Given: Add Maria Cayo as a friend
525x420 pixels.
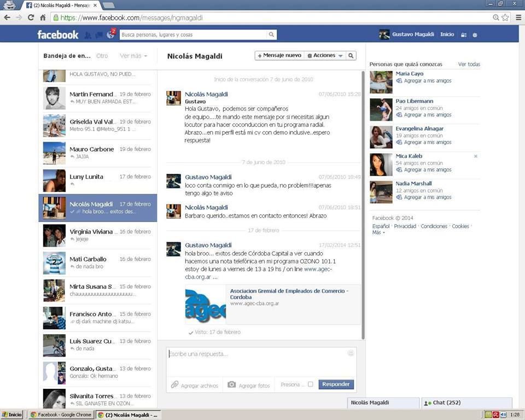Looking at the screenshot, I should click(427, 81).
